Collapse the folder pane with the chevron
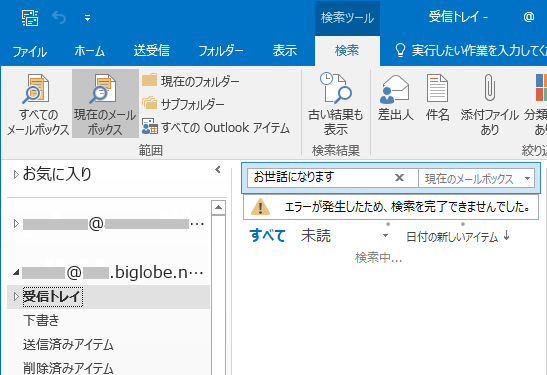The width and height of the screenshot is (547, 375). (x=218, y=170)
